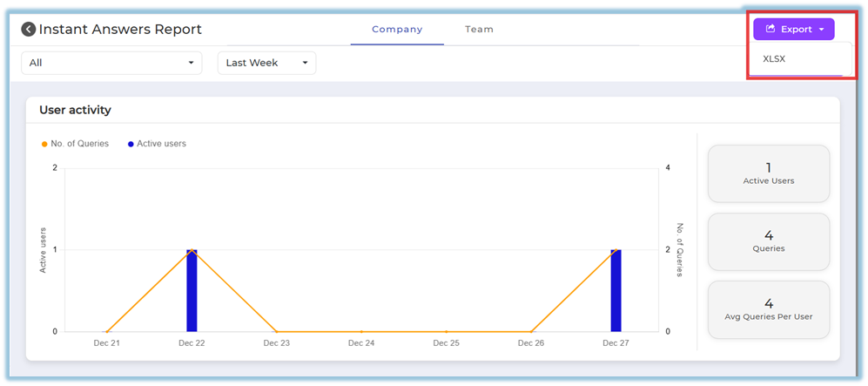Screen dimensions: 868x386
Task: Switch to the Team tab
Action: point(479,30)
